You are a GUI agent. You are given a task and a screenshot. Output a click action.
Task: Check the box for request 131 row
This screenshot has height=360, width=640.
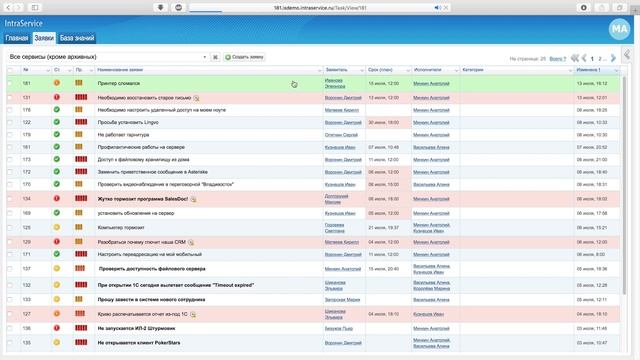(x=10, y=98)
